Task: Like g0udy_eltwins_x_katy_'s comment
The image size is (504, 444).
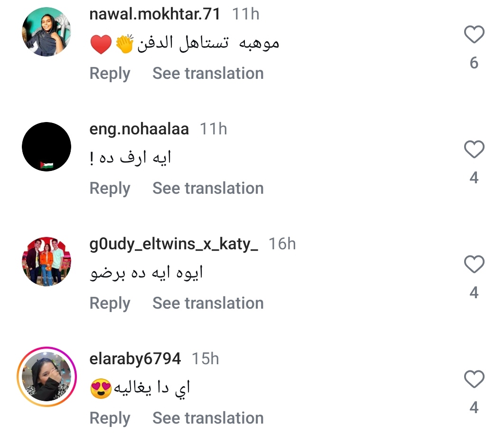Action: click(x=474, y=265)
